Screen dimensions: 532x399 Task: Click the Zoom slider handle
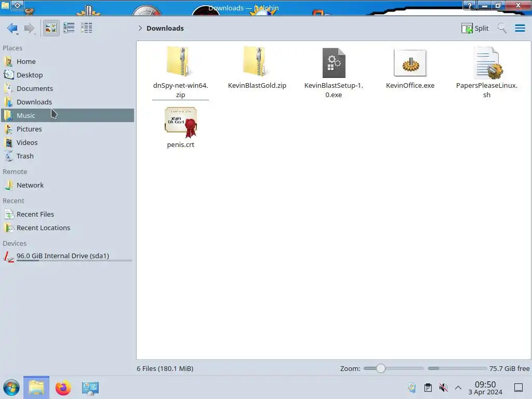click(381, 368)
